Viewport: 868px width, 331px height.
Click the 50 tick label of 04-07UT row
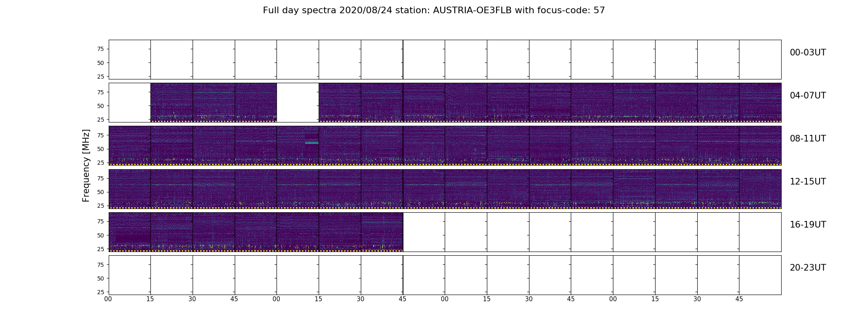point(100,106)
